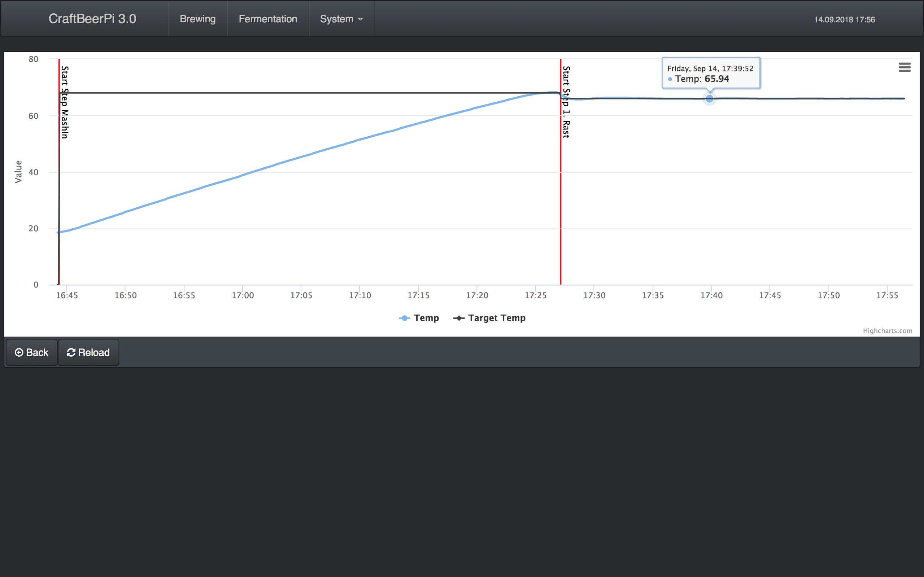This screenshot has height=577, width=924.
Task: Toggle the Target Temp series visibility
Action: coord(496,318)
